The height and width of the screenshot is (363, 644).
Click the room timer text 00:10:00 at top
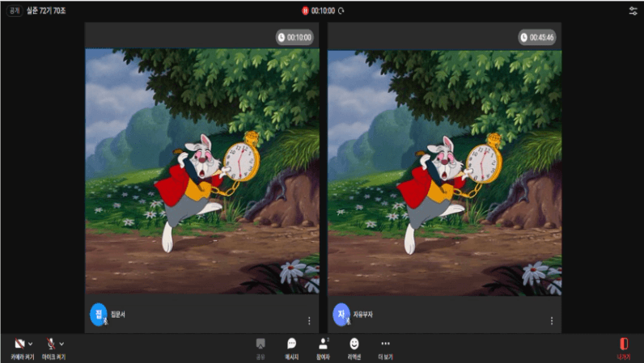[323, 11]
